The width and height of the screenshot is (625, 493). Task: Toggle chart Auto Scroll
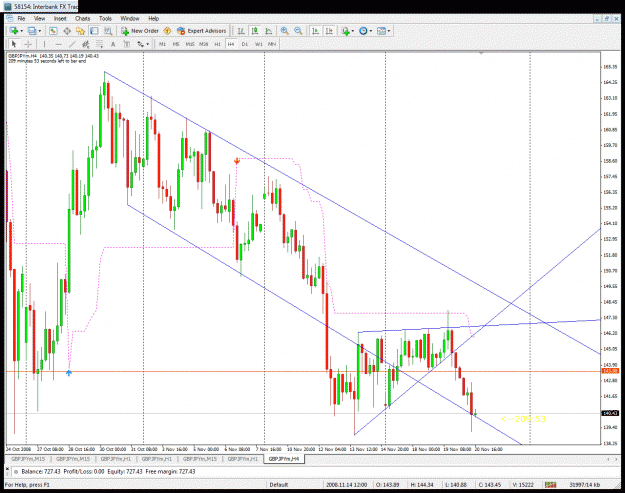pyautogui.click(x=315, y=31)
